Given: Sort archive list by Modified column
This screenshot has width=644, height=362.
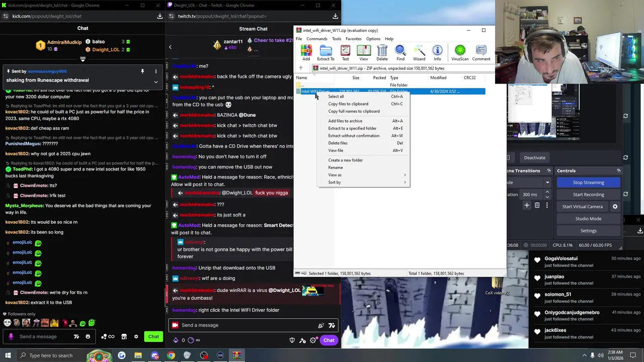Looking at the screenshot, I should [445, 78].
